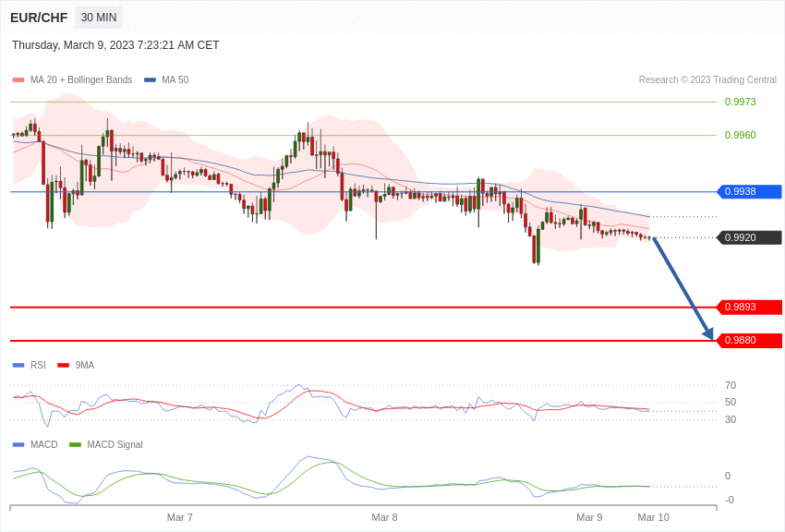785x532 pixels.
Task: Click the RSI 30 axis value
Action: coord(731,420)
